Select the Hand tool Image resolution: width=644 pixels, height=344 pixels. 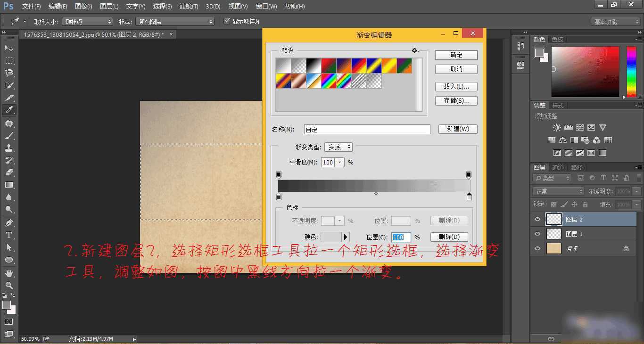9,273
